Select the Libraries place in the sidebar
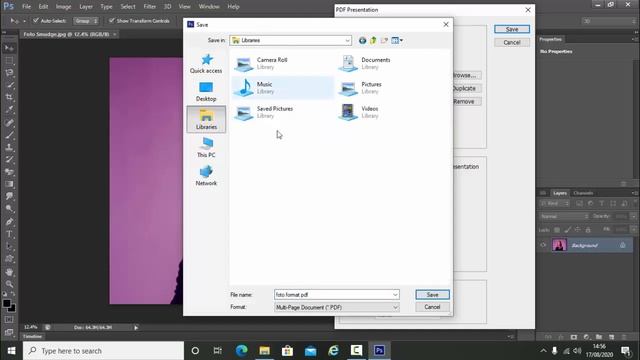This screenshot has height=360, width=640. (206, 119)
